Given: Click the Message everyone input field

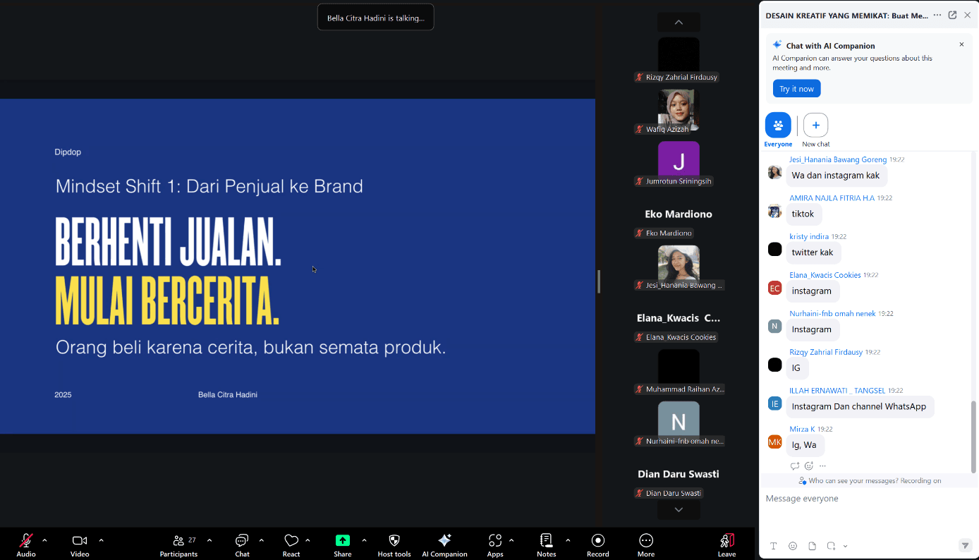Looking at the screenshot, I should click(x=861, y=499).
